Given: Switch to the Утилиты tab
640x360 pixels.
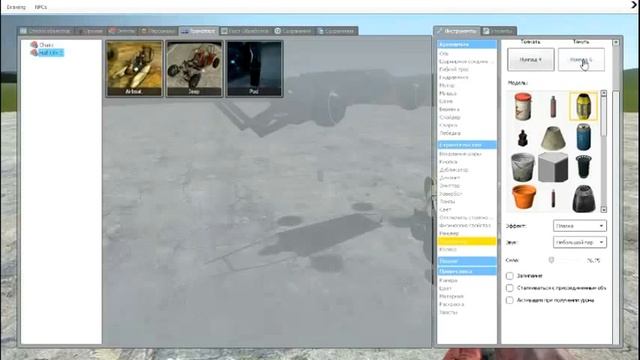Looking at the screenshot, I should click(x=499, y=31).
